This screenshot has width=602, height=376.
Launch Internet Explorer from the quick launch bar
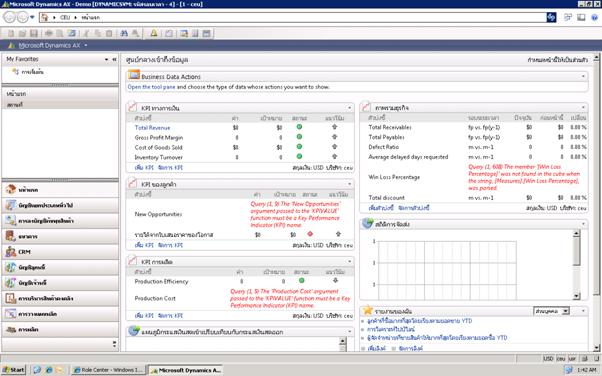click(x=49, y=370)
